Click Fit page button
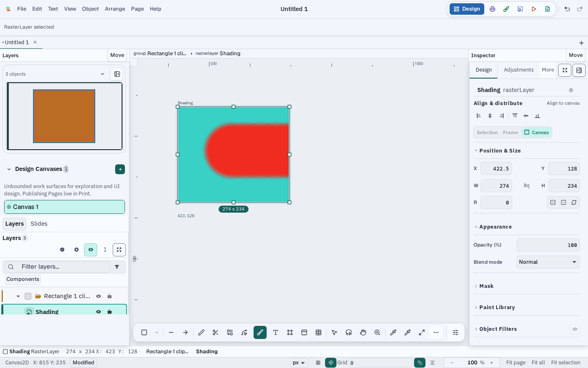The height and width of the screenshot is (368, 588). pyautogui.click(x=516, y=363)
